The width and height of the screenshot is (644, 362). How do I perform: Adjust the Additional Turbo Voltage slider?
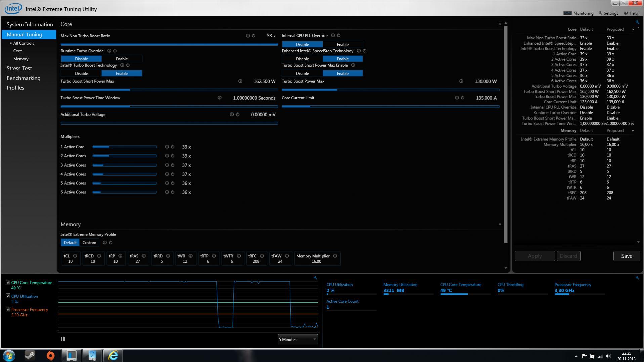[x=169, y=123]
